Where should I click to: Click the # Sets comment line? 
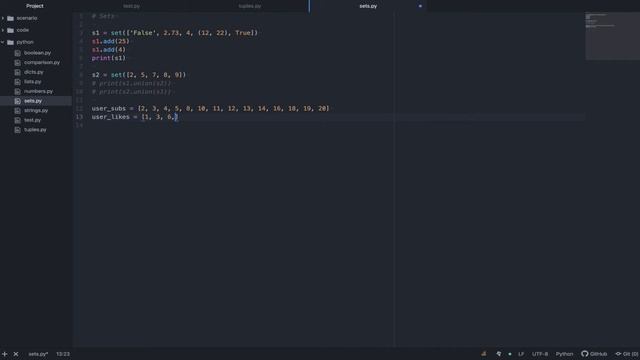(x=104, y=16)
